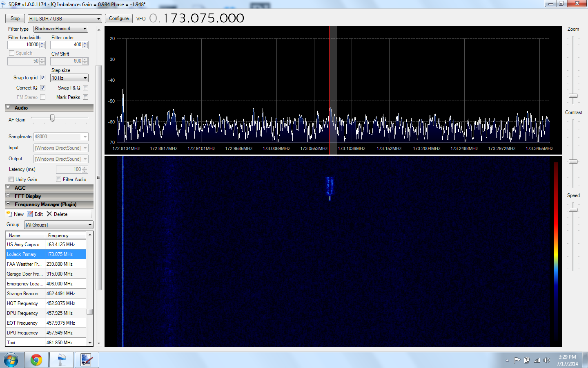588x368 pixels.
Task: Open the Step size 10 Hz dropdown
Action: 69,78
